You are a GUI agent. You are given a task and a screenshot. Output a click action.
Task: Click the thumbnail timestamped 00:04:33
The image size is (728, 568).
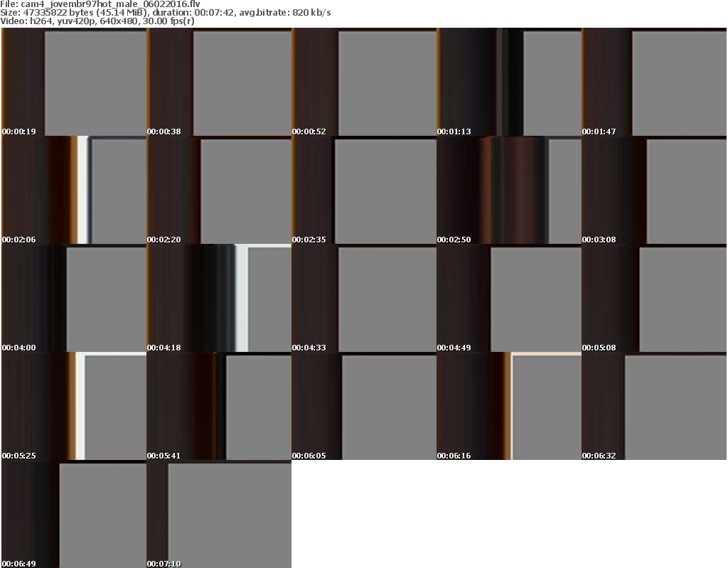(364, 298)
